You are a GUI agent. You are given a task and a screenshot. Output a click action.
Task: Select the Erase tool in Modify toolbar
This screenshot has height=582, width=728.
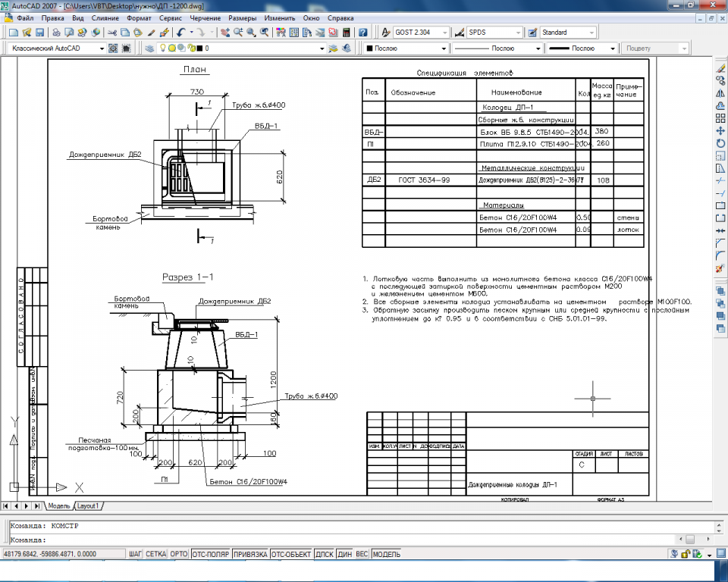click(720, 68)
